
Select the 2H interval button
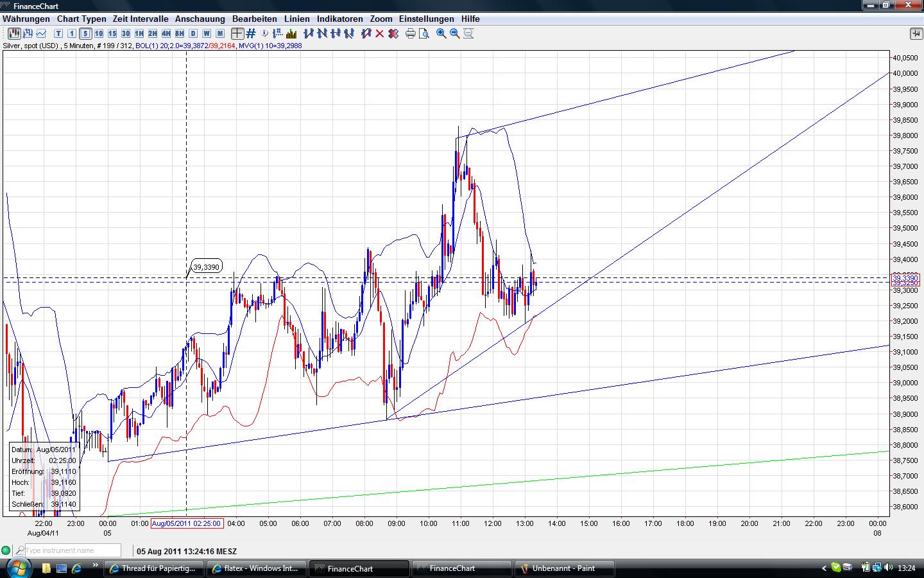point(153,33)
